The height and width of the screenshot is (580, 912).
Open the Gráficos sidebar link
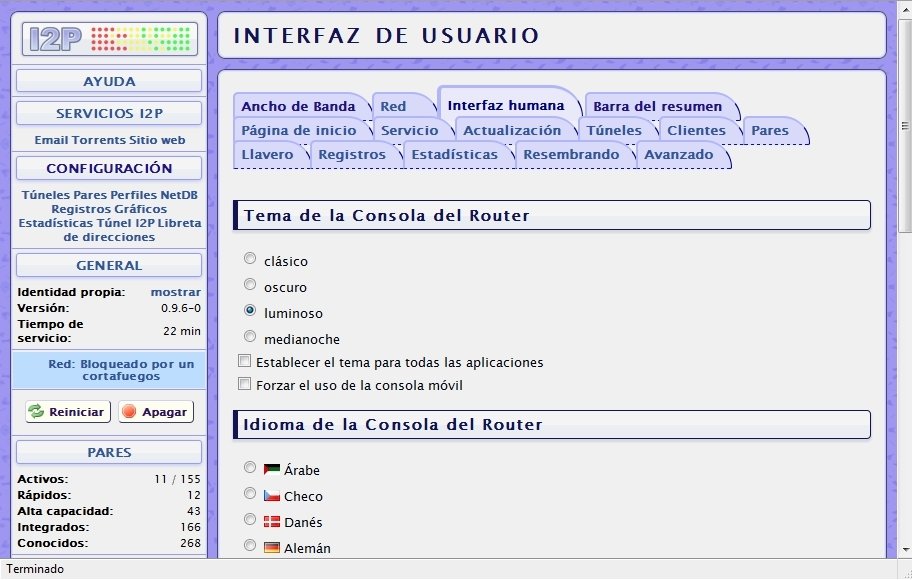pos(140,209)
